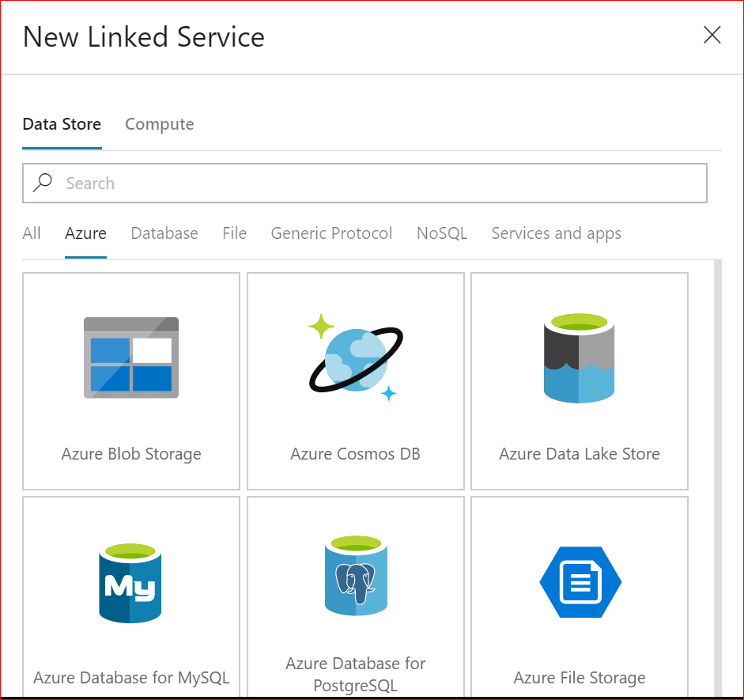Open the Generic Protocol category

pyautogui.click(x=331, y=233)
